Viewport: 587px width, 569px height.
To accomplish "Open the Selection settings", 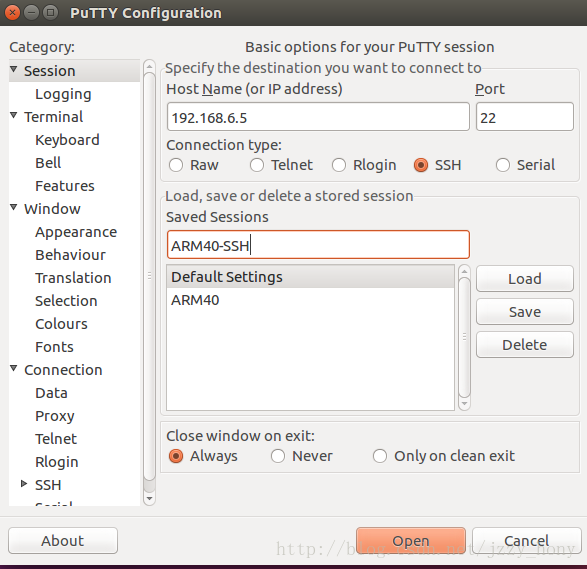I will [x=66, y=301].
